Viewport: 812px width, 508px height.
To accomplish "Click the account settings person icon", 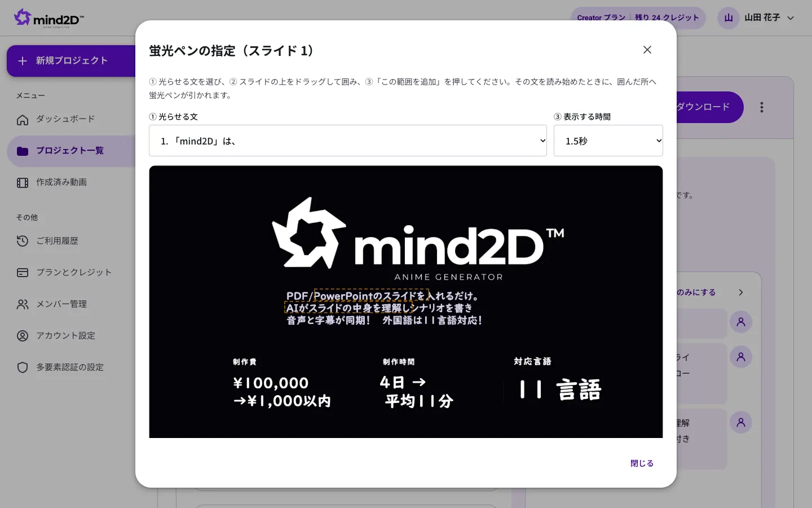I will pos(23,336).
